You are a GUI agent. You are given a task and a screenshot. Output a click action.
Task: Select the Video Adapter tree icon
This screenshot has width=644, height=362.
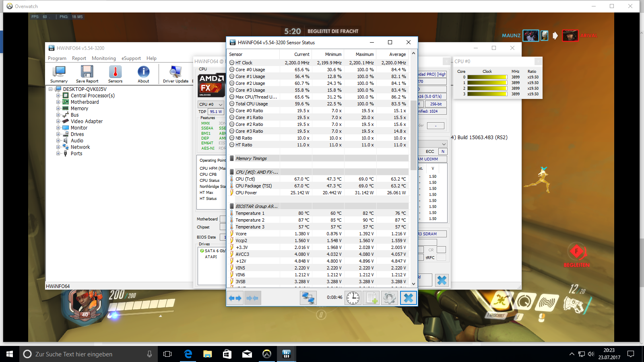(x=66, y=121)
